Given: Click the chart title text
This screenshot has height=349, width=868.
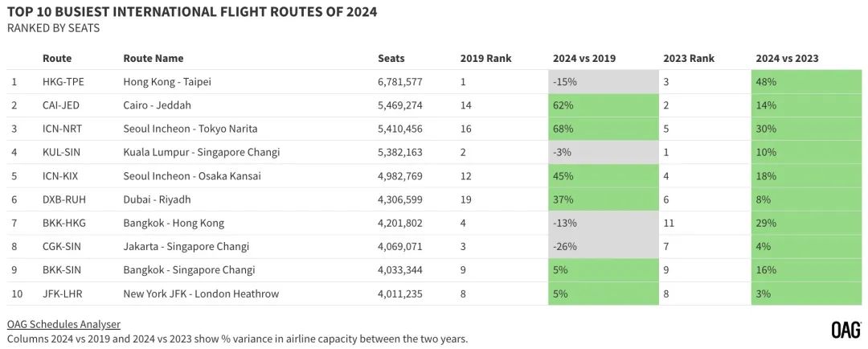Looking at the screenshot, I should [x=192, y=12].
